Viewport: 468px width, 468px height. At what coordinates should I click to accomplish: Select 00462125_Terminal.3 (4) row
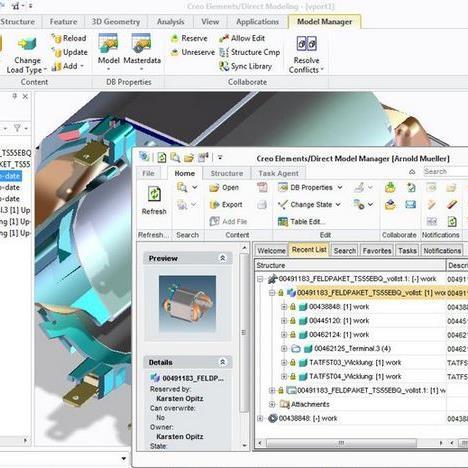click(x=352, y=349)
